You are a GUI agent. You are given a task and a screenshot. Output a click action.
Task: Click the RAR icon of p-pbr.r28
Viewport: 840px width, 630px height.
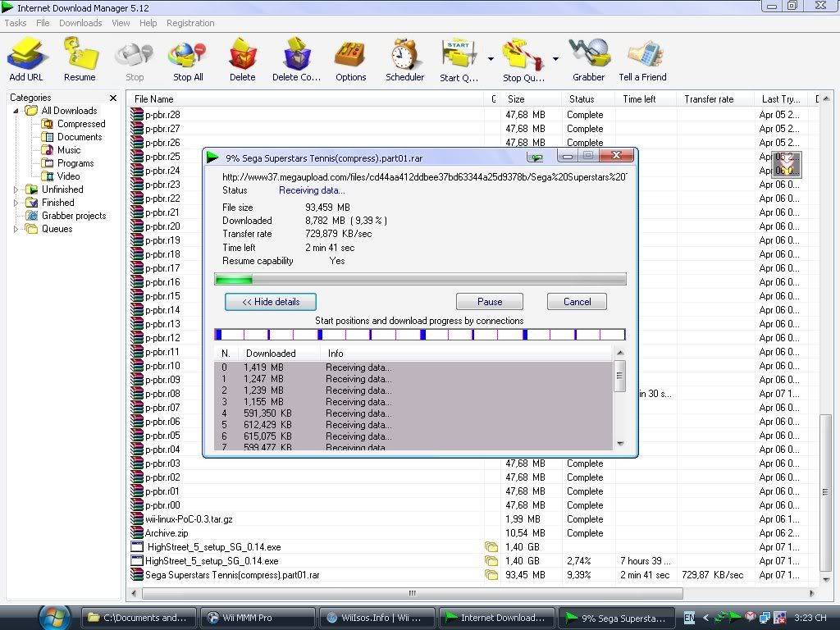137,114
